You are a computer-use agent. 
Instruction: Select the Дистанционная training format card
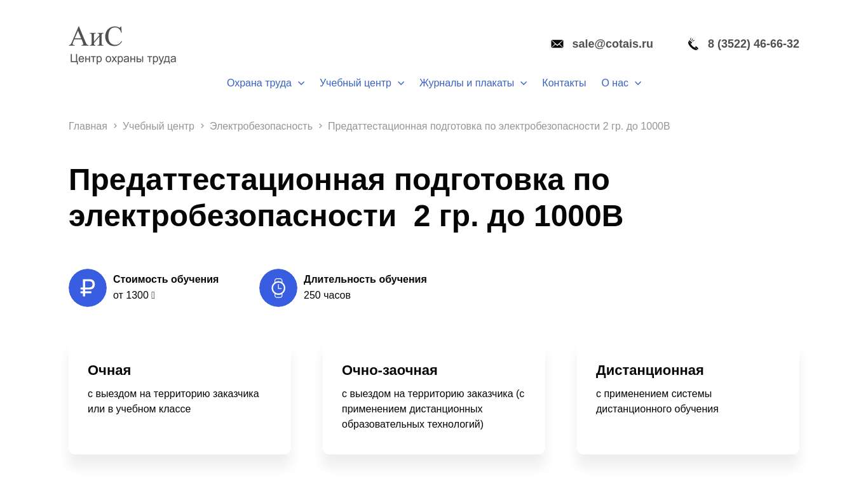coord(688,400)
